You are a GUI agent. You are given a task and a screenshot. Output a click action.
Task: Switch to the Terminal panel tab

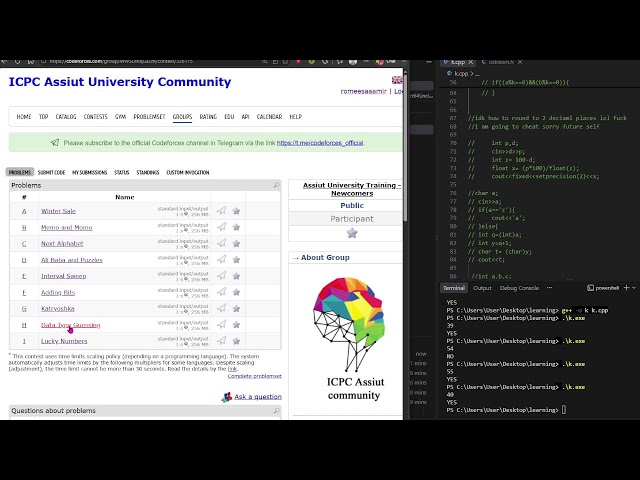click(x=454, y=288)
